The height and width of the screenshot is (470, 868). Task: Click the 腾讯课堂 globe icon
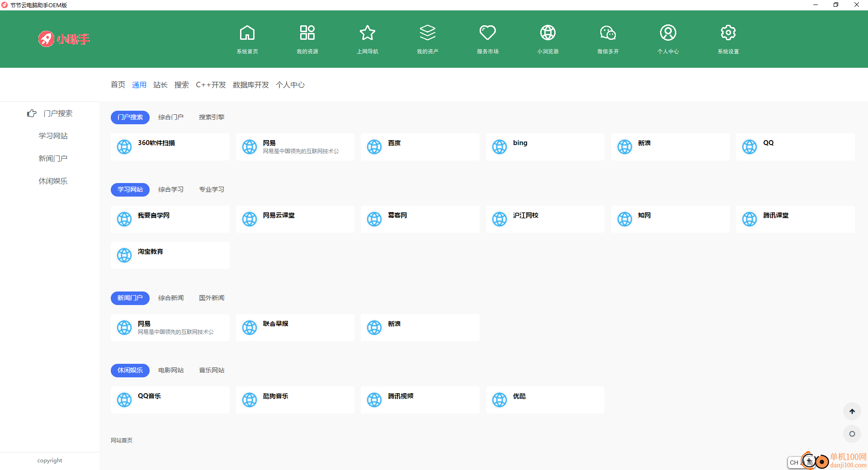coord(750,219)
